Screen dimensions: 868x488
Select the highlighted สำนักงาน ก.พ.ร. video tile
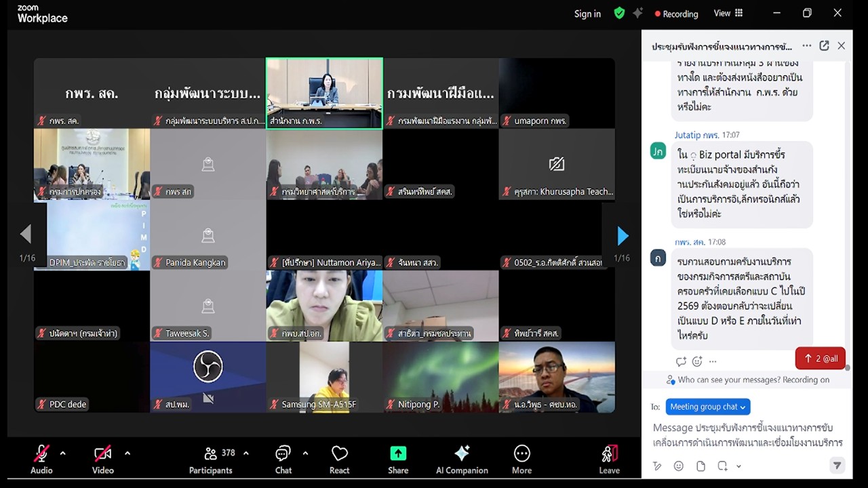[324, 93]
